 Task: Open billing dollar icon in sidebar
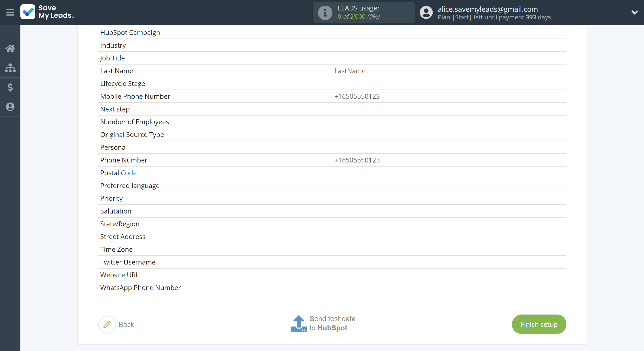(10, 87)
